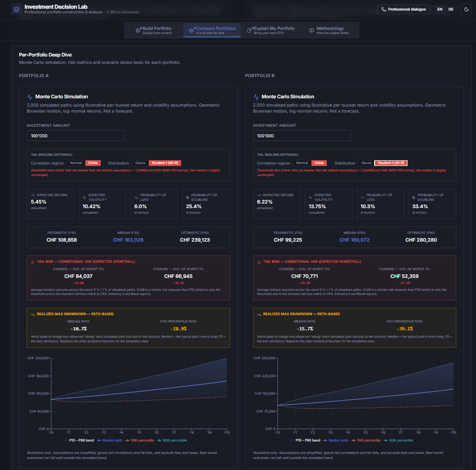Viewport: 476px width, 470px height.
Task: Click Portfolio A pessimistic value CHF 108,858
Action: pos(62,240)
